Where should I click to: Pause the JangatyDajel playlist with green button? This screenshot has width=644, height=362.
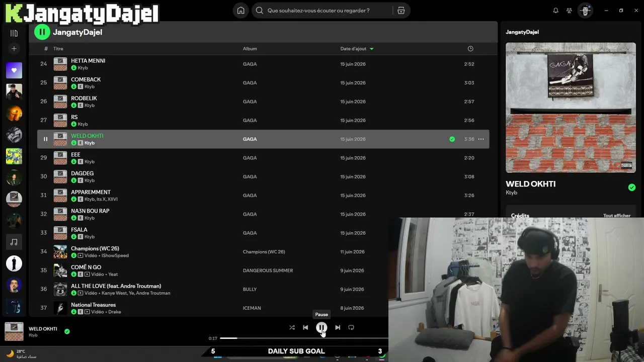pos(42,32)
